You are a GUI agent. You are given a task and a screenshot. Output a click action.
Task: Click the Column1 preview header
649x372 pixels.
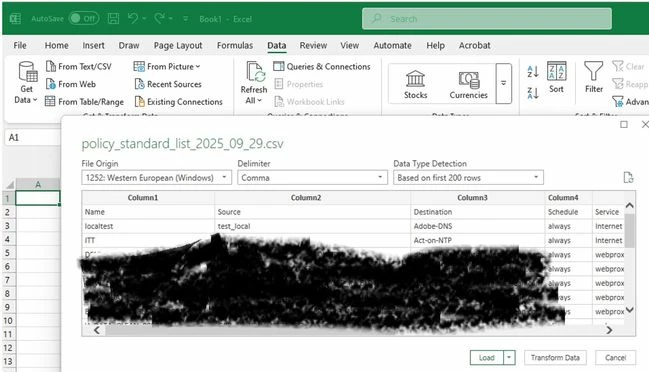148,198
